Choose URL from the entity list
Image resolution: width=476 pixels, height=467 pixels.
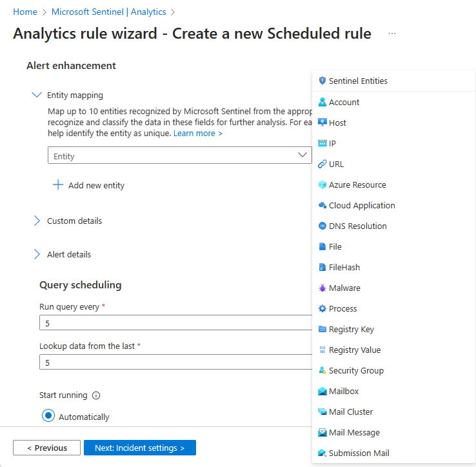click(x=336, y=164)
